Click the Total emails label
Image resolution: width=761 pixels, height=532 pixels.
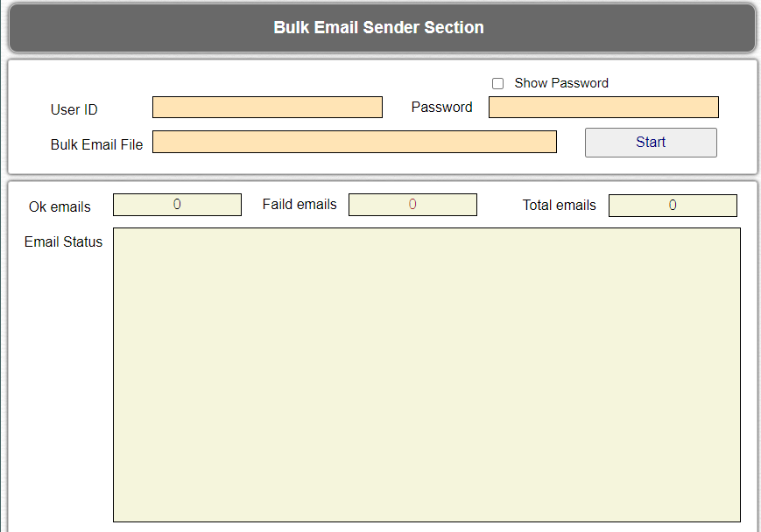[559, 205]
